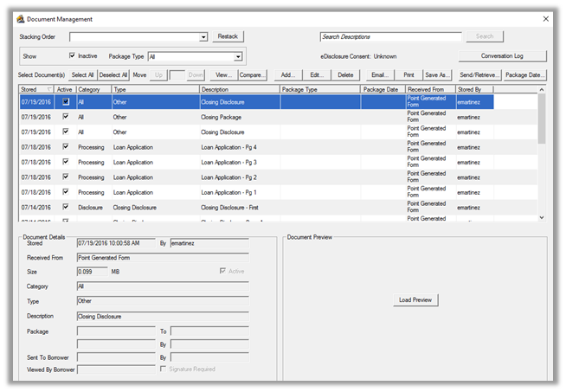Click the View... button

coord(223,75)
